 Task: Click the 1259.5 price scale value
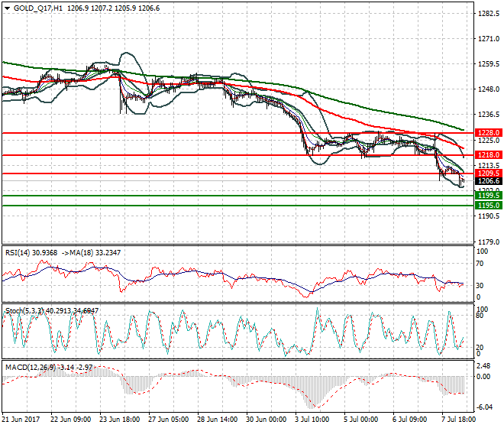[x=489, y=64]
